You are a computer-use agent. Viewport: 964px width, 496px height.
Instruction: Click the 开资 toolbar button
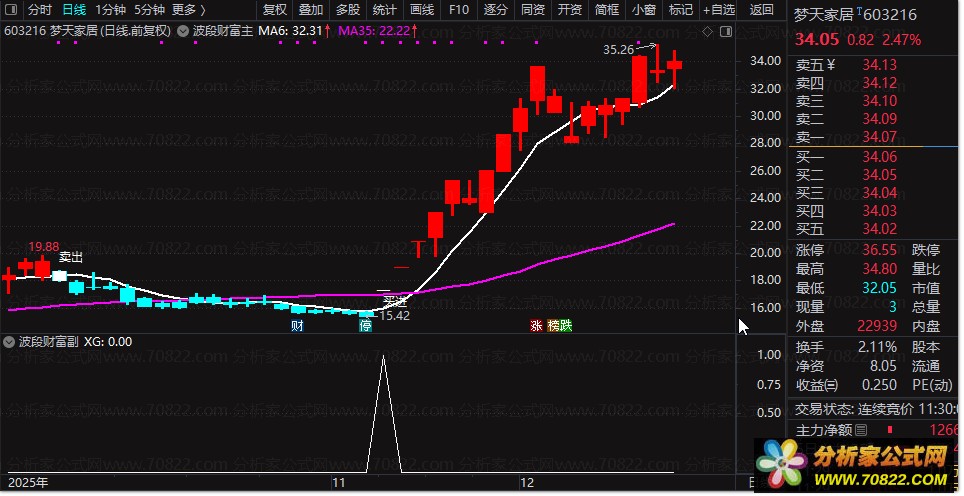[569, 10]
